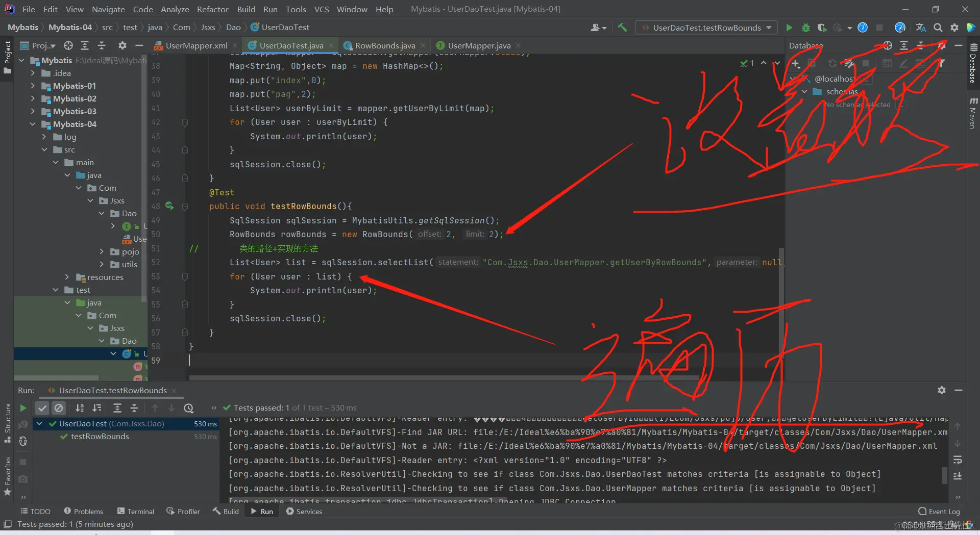Collapse the Mybatis-04 module node
Screen dimensions: 980x535
pyautogui.click(x=33, y=124)
